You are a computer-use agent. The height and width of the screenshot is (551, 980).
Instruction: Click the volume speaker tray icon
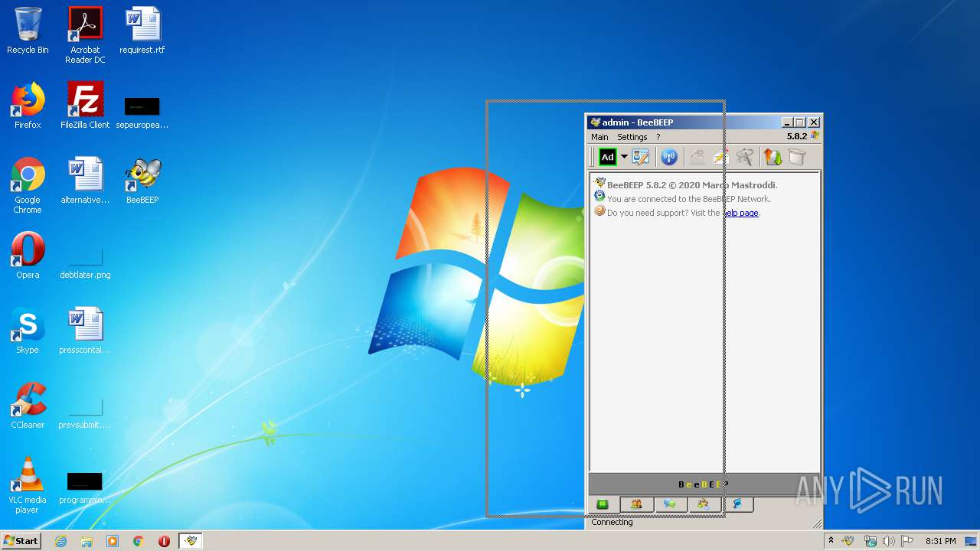[x=888, y=541]
